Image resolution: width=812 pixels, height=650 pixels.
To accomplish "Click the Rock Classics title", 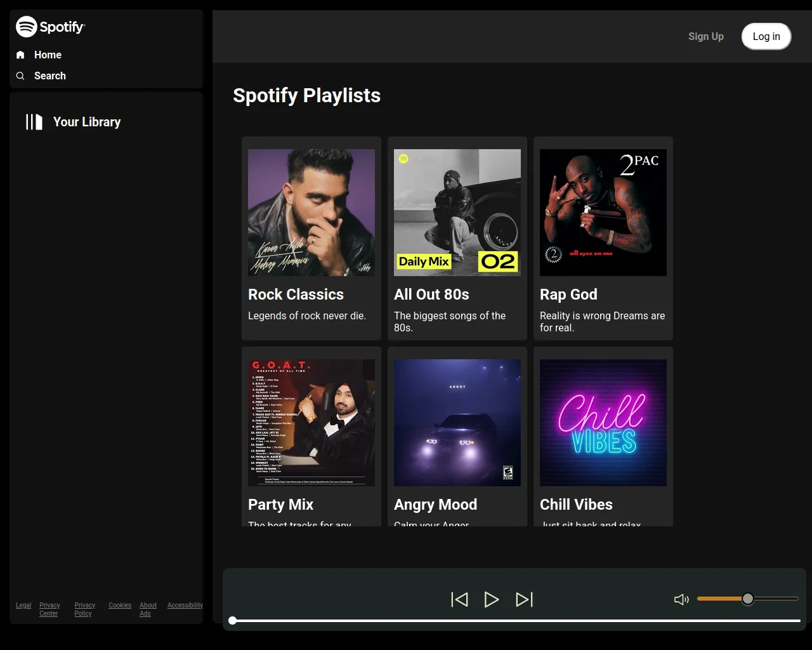I will (296, 295).
